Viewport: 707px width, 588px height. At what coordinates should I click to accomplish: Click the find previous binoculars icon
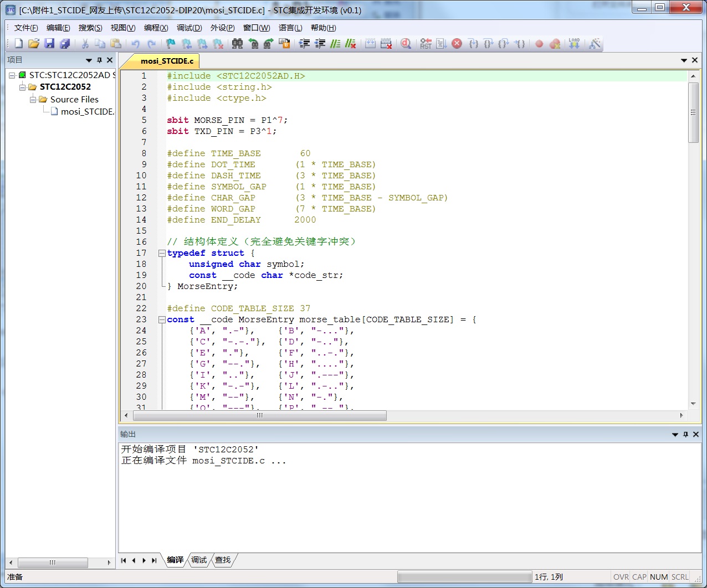click(x=253, y=44)
